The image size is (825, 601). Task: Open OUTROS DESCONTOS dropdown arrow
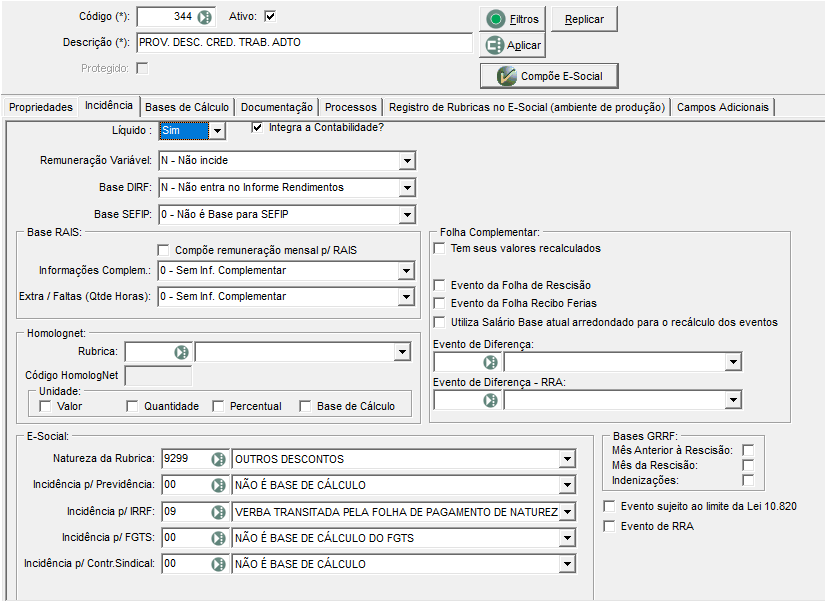pyautogui.click(x=567, y=459)
